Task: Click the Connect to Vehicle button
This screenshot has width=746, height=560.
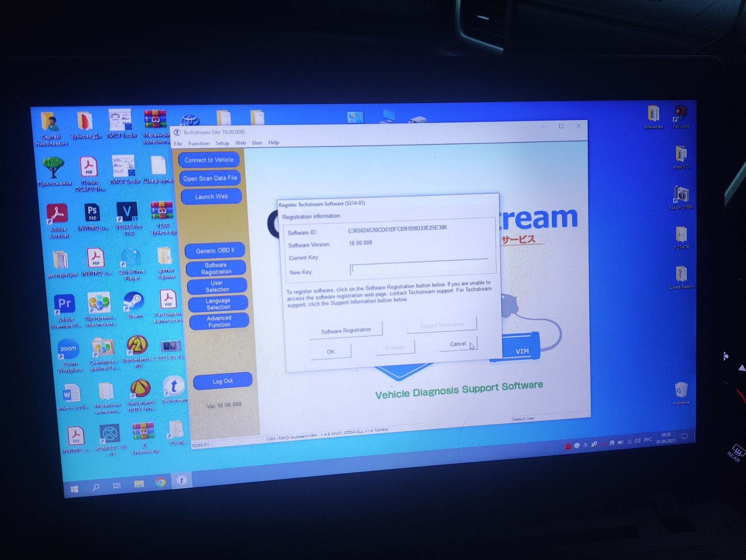Action: tap(209, 160)
